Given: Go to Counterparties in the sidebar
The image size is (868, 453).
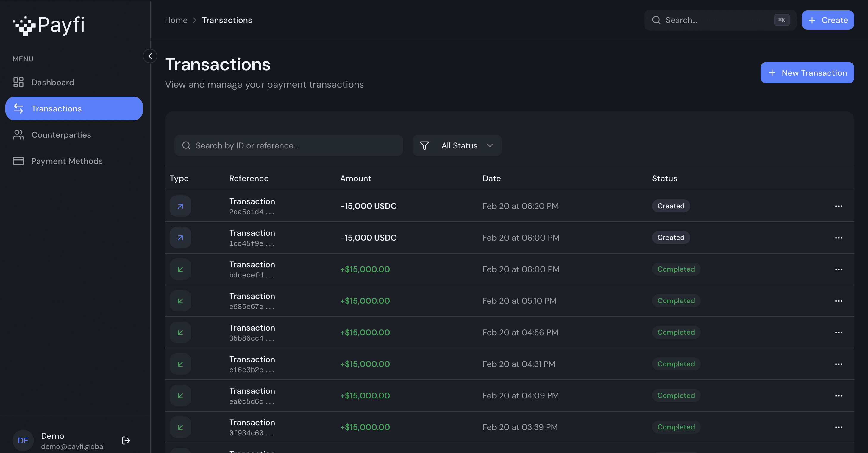Looking at the screenshot, I should [61, 135].
